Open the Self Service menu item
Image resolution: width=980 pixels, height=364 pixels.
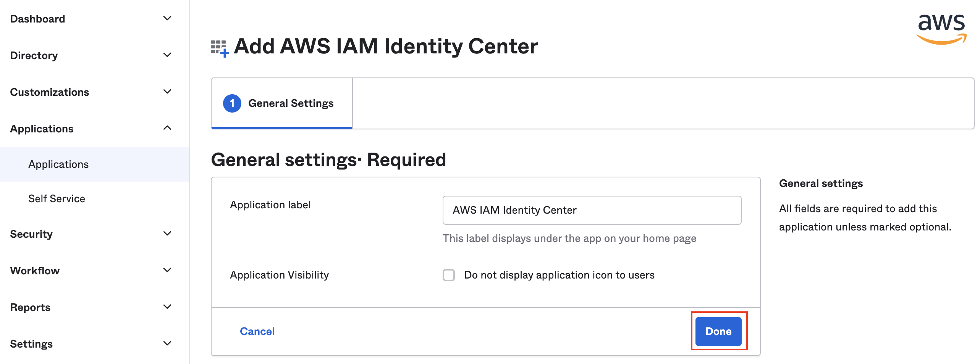(x=57, y=199)
